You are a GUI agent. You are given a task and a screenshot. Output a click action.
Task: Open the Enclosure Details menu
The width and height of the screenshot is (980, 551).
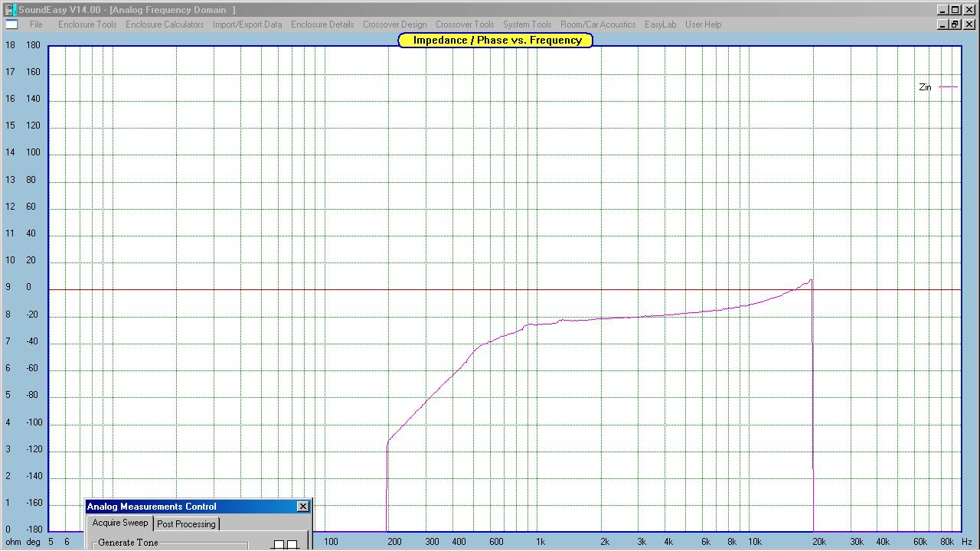322,24
